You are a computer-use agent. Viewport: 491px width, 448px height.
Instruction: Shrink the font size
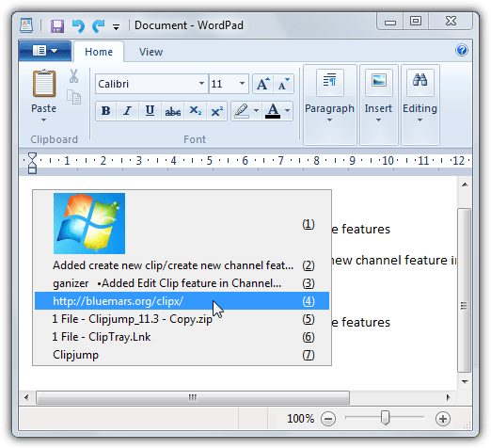(x=283, y=84)
